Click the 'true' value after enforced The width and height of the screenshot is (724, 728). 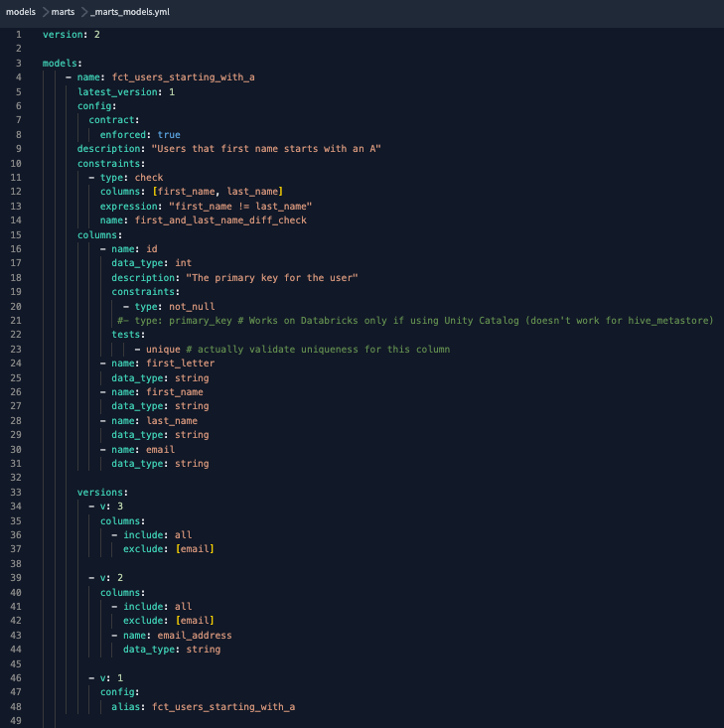(x=169, y=135)
